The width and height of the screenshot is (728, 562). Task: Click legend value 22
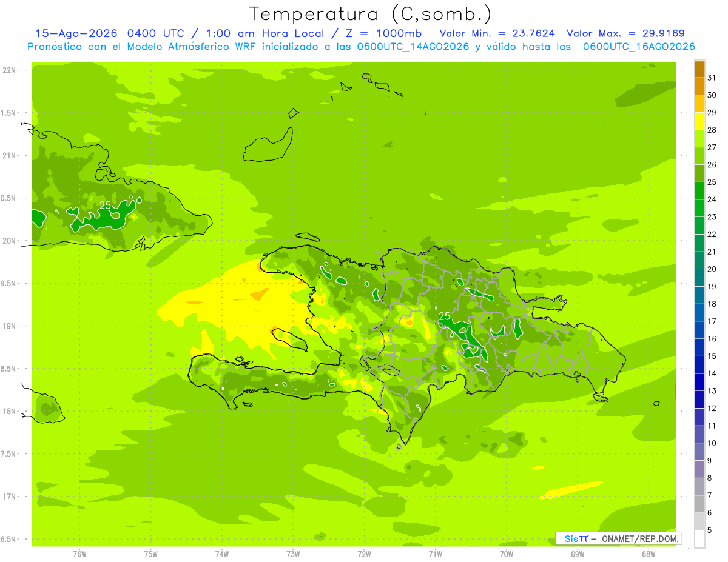(712, 235)
